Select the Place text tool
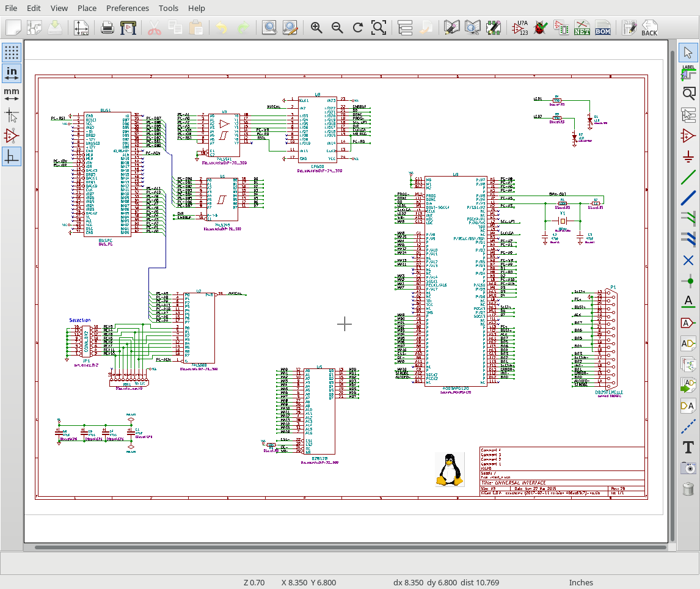Screen dimensions: 700x589 (688, 447)
